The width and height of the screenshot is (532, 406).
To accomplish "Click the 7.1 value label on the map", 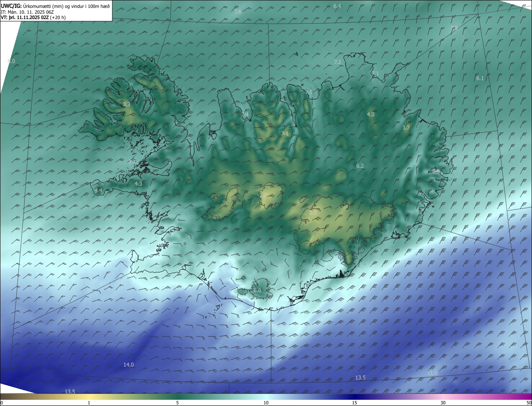I will [x=375, y=73].
